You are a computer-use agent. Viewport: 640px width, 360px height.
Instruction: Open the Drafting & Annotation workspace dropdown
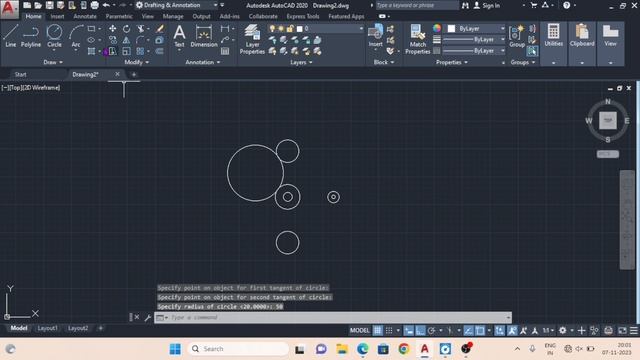coord(177,5)
